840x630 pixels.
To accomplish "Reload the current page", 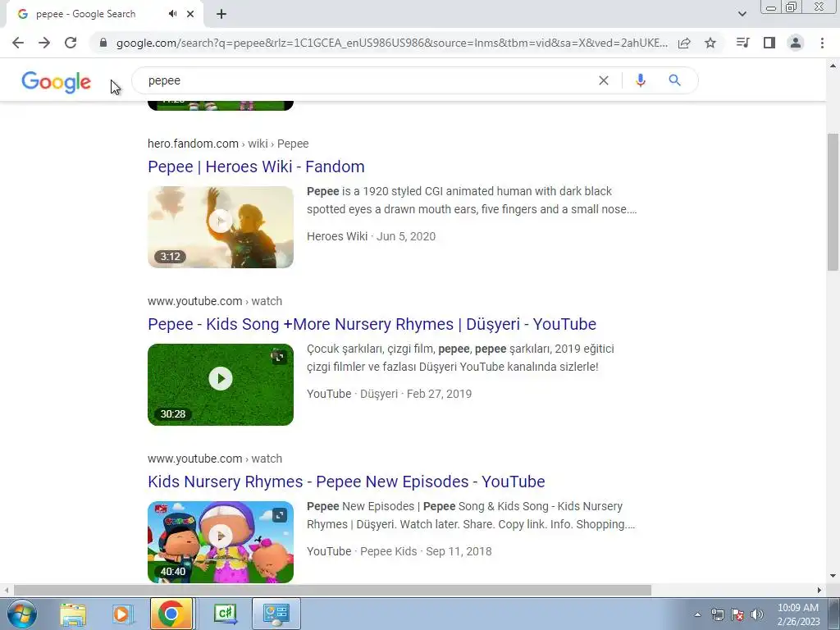I will click(71, 43).
